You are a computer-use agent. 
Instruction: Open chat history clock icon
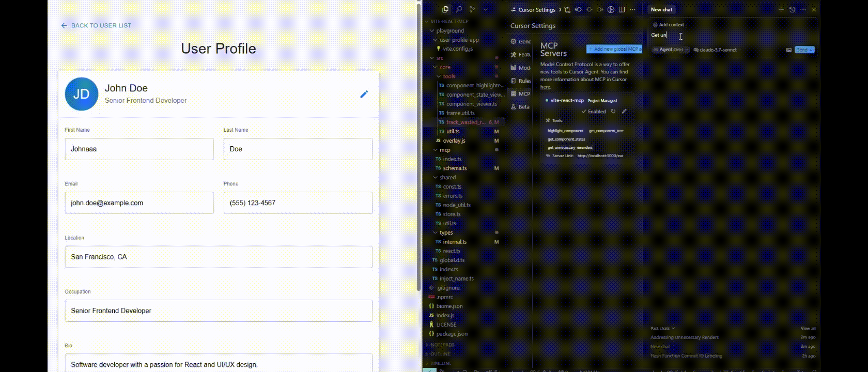tap(792, 9)
